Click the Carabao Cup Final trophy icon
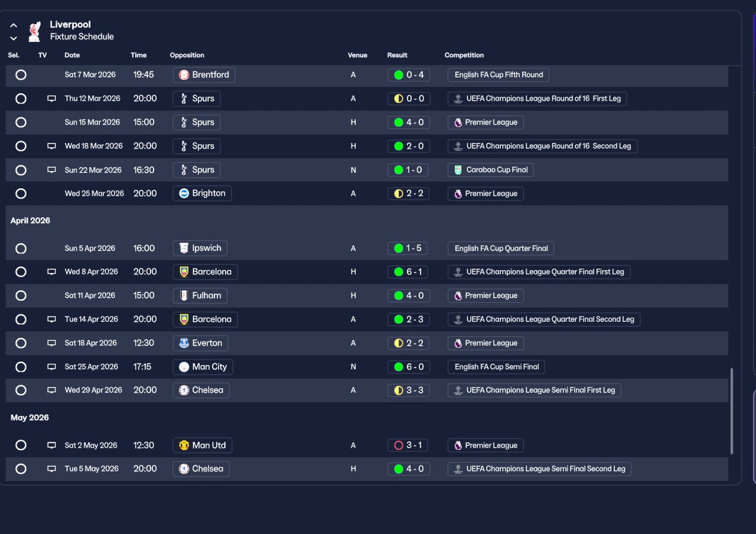The image size is (756, 534). point(458,170)
